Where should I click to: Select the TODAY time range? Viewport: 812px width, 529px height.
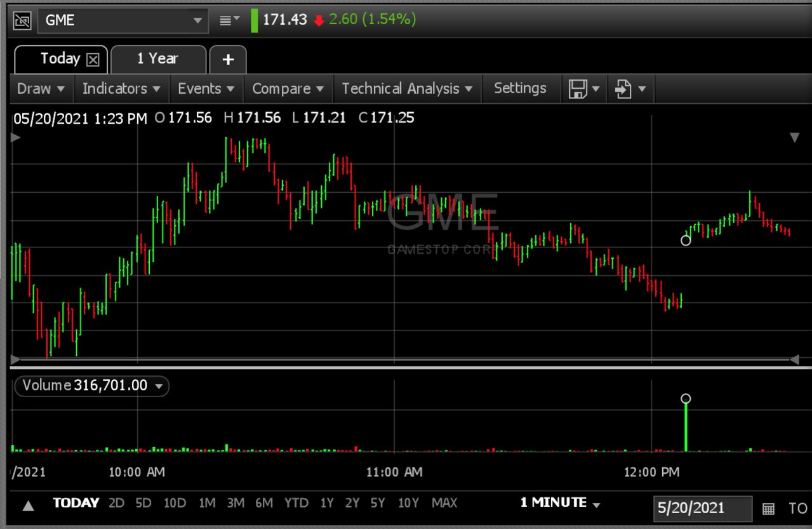tap(76, 503)
